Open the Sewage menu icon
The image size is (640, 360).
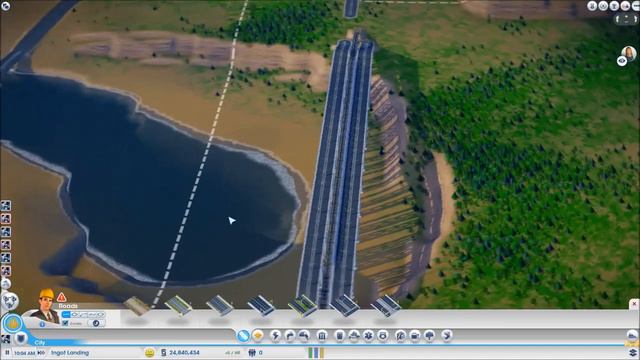(304, 336)
